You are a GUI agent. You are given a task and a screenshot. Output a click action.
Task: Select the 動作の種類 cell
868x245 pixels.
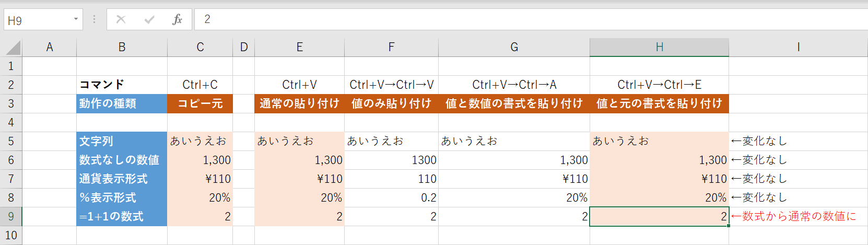(x=122, y=103)
